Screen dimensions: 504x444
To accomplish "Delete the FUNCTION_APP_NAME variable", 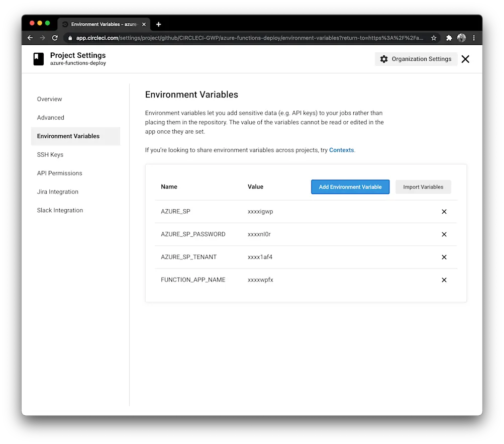I will point(444,280).
